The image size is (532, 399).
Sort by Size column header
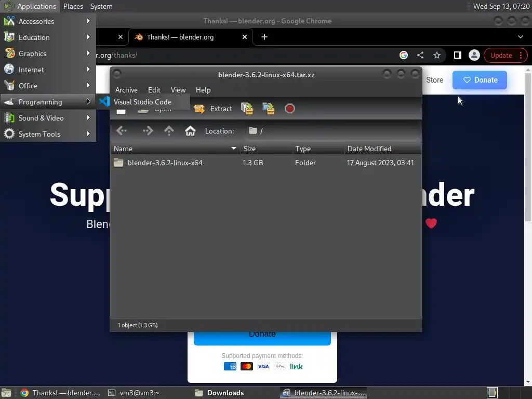(x=267, y=149)
